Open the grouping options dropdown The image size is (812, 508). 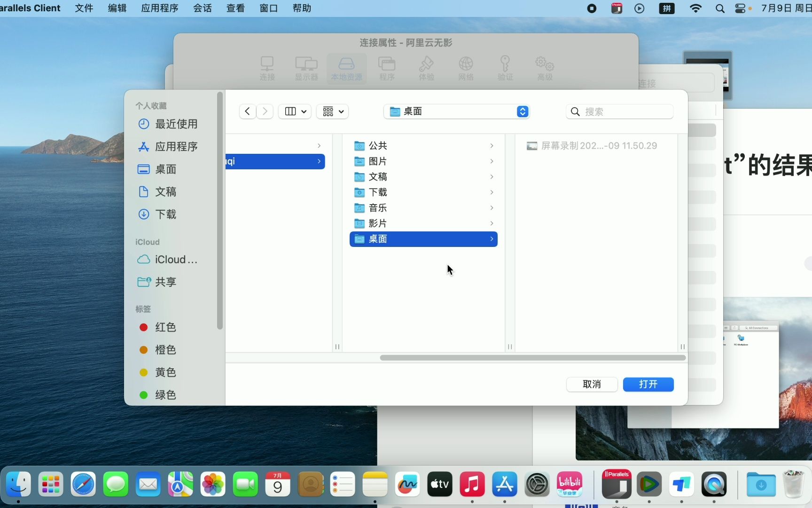333,111
